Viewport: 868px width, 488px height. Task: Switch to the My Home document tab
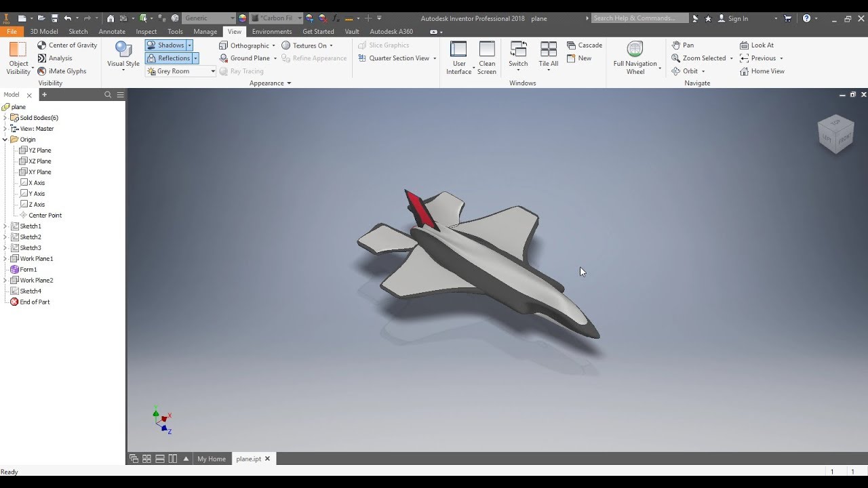pyautogui.click(x=212, y=459)
